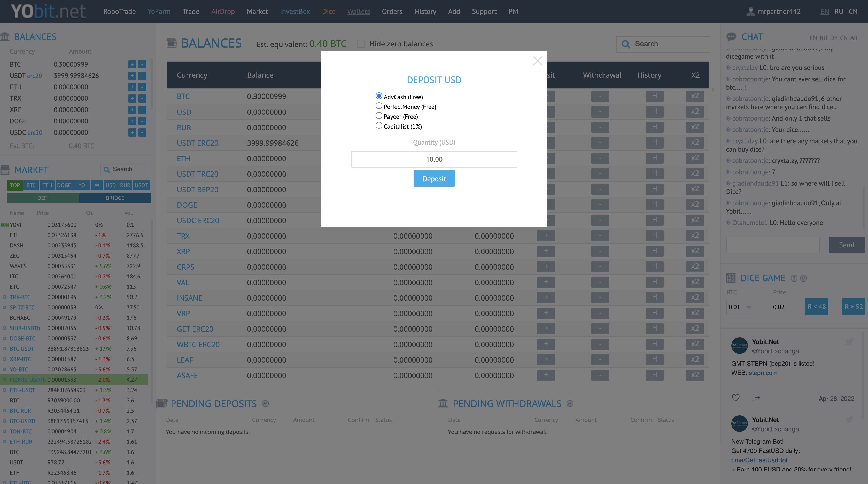Screen dimensions: 868x484
Task: Click x2 button in VAL row
Action: pyautogui.click(x=695, y=282)
